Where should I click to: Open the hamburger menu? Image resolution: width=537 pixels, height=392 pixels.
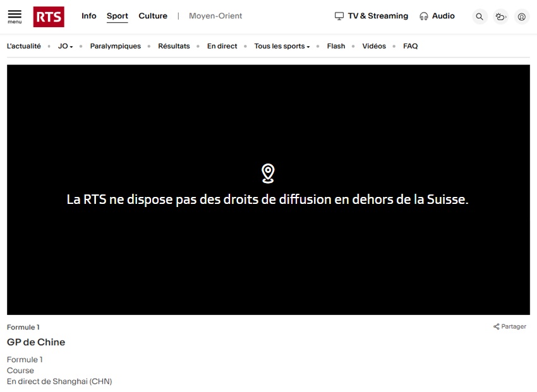click(13, 16)
